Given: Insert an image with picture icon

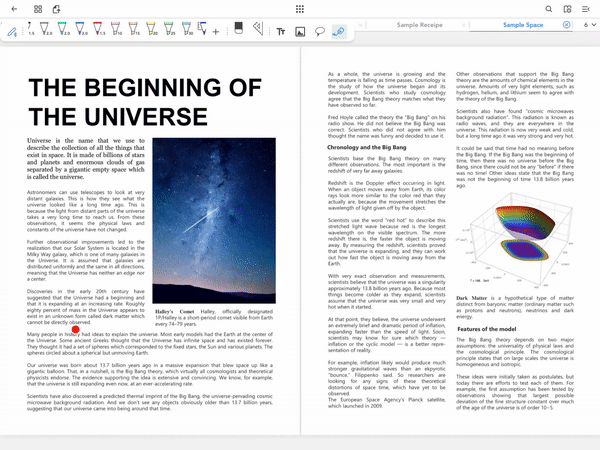Looking at the screenshot, I should coord(300,32).
